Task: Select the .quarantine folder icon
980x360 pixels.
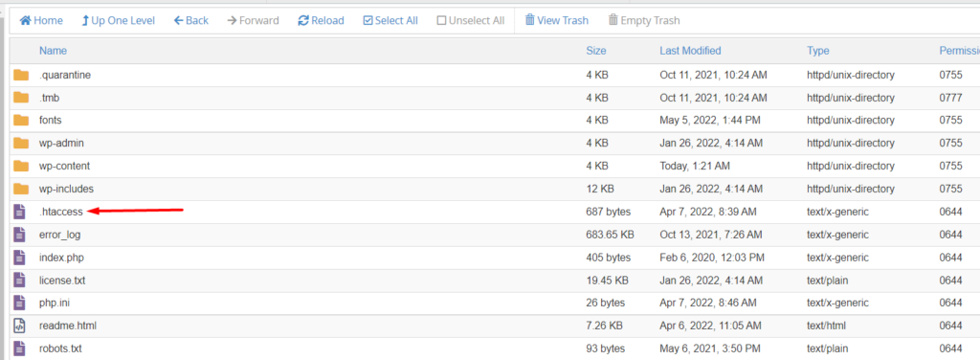Action: (x=21, y=75)
